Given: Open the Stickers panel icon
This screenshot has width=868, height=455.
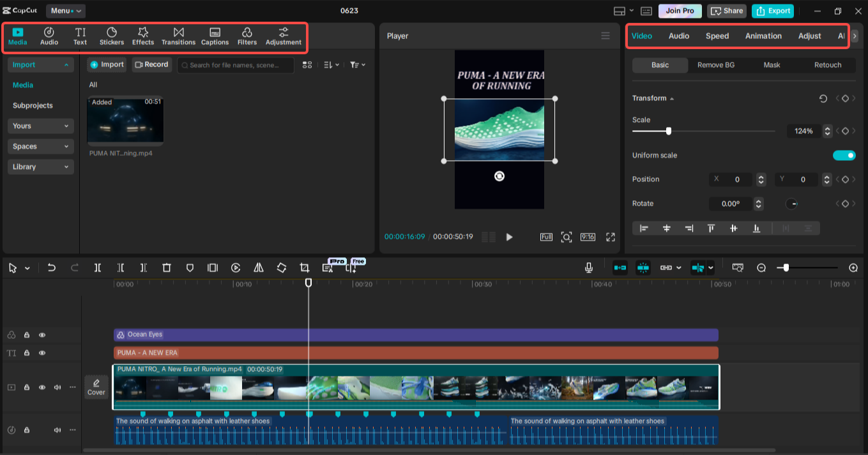Looking at the screenshot, I should click(111, 36).
